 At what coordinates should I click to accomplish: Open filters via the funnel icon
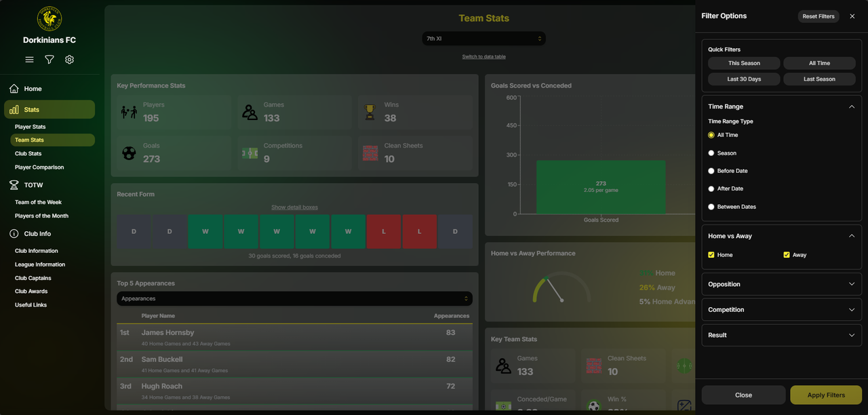coord(50,60)
